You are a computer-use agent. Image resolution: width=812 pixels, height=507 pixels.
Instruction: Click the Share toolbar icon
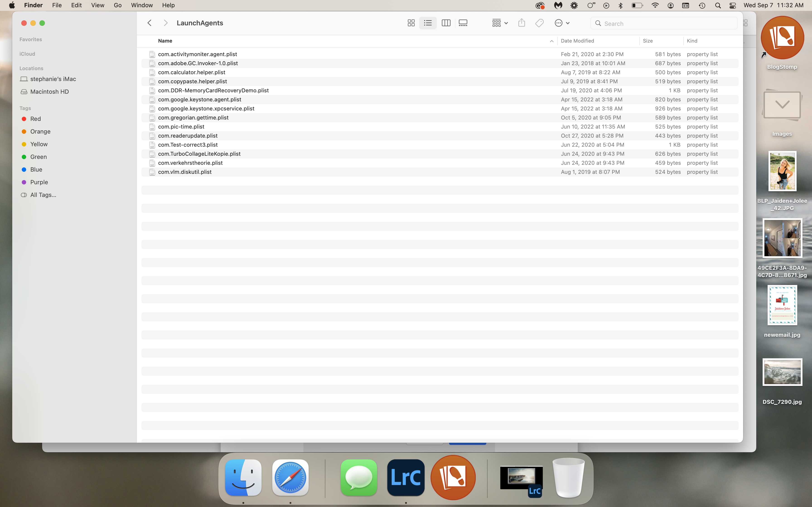tap(521, 23)
